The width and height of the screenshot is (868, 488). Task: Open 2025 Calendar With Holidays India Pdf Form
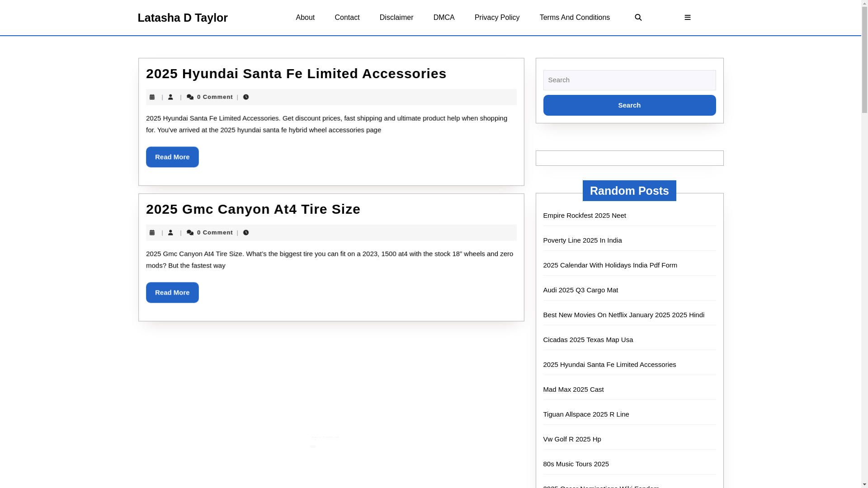[610, 265]
